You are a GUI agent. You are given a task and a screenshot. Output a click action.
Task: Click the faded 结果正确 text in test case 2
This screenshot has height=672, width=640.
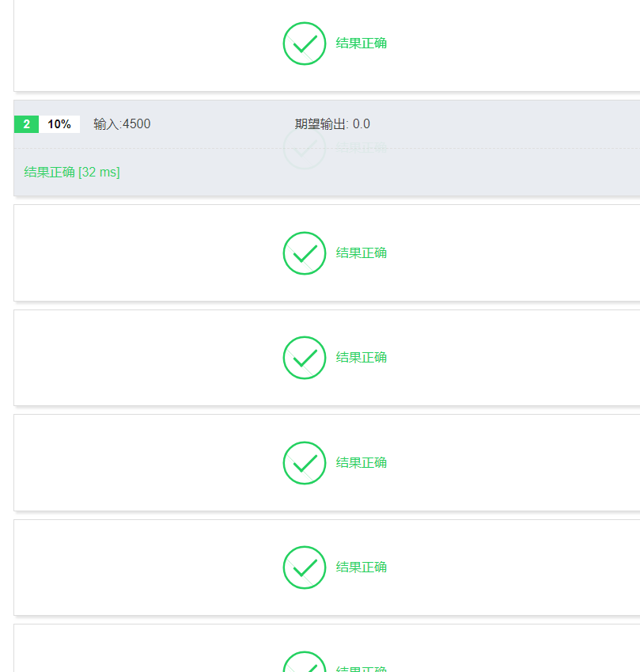coord(362,147)
